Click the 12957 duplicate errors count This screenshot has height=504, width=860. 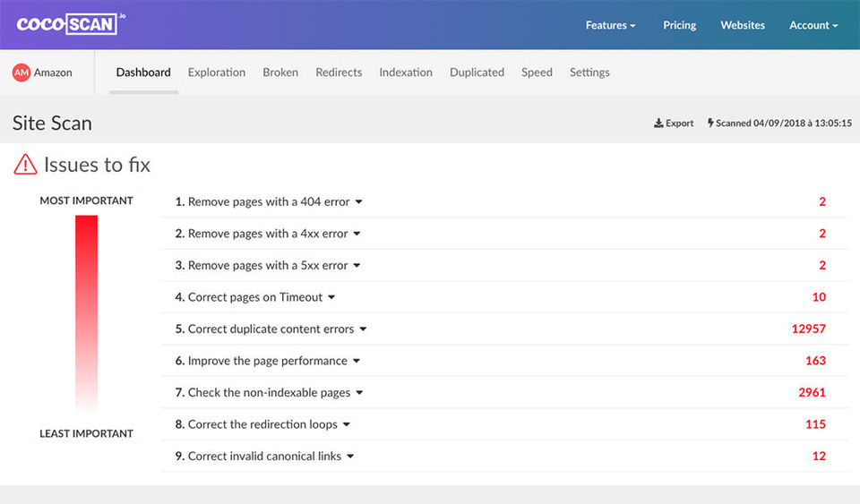[808, 329]
